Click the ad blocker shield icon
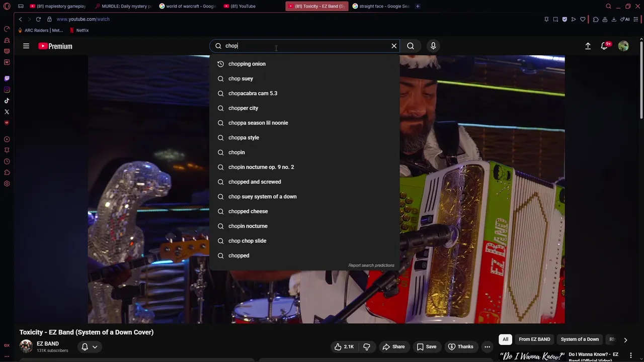The width and height of the screenshot is (644, 362). [x=565, y=19]
